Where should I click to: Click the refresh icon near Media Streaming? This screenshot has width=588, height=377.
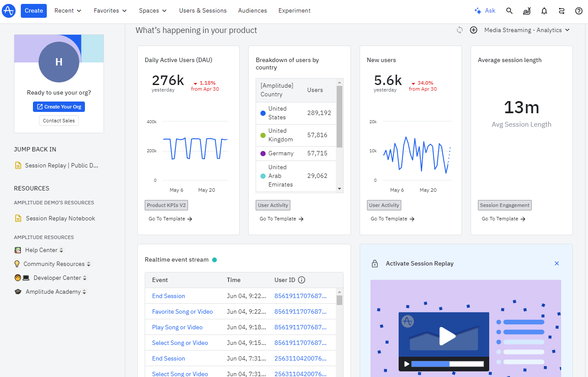click(x=460, y=30)
